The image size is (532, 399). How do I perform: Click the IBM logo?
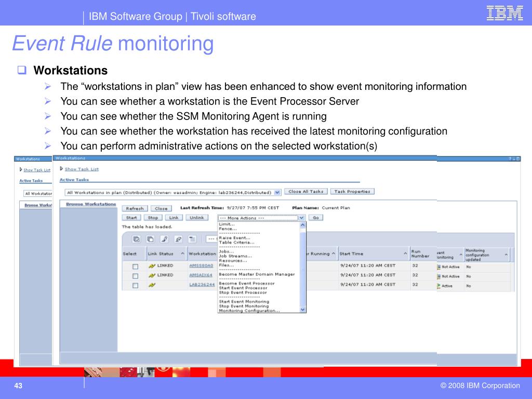[x=504, y=13]
